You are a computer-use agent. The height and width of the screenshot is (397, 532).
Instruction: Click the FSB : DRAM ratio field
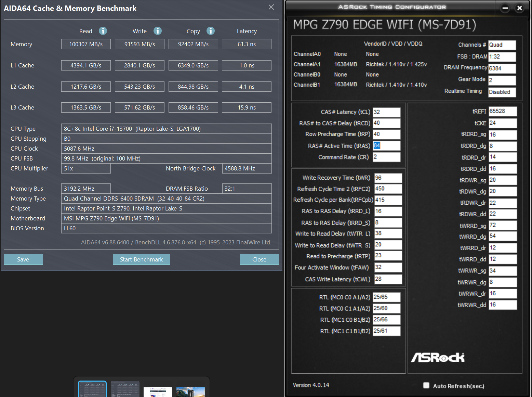[x=502, y=57]
